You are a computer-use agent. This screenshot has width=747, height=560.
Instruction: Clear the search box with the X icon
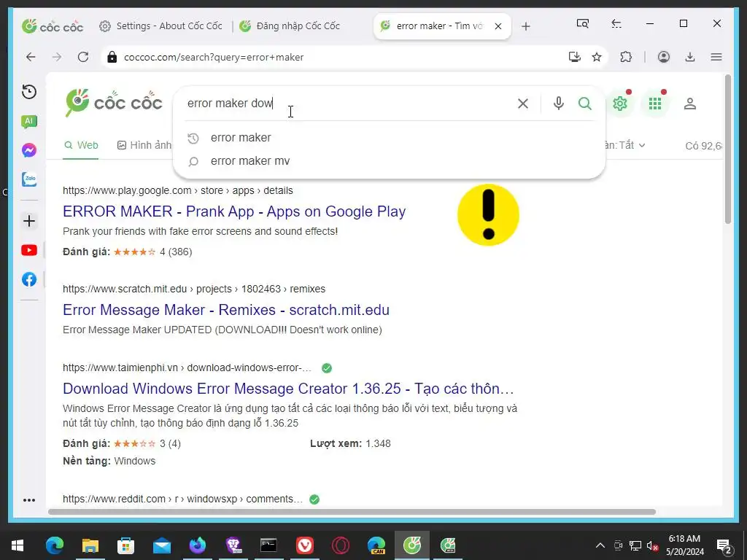(x=522, y=104)
